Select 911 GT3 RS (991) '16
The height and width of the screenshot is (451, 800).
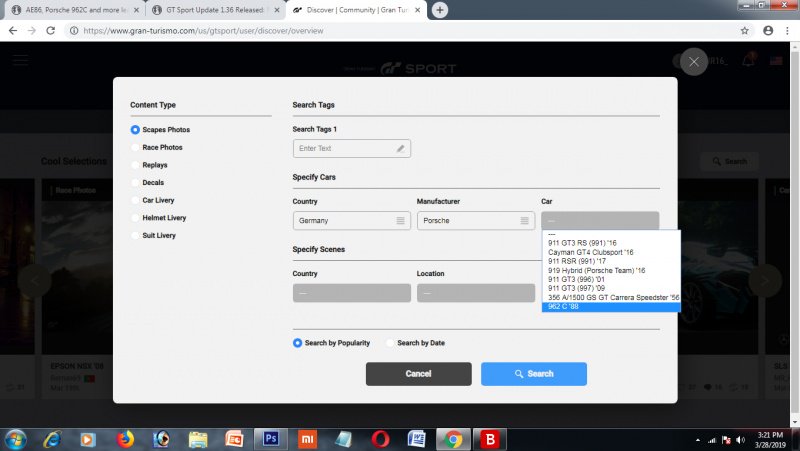point(611,243)
